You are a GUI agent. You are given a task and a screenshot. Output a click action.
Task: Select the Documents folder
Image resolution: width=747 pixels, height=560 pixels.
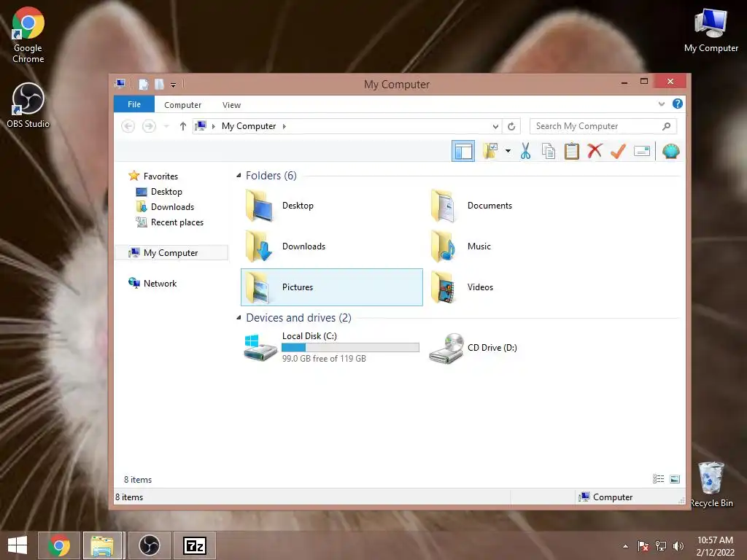click(517, 206)
